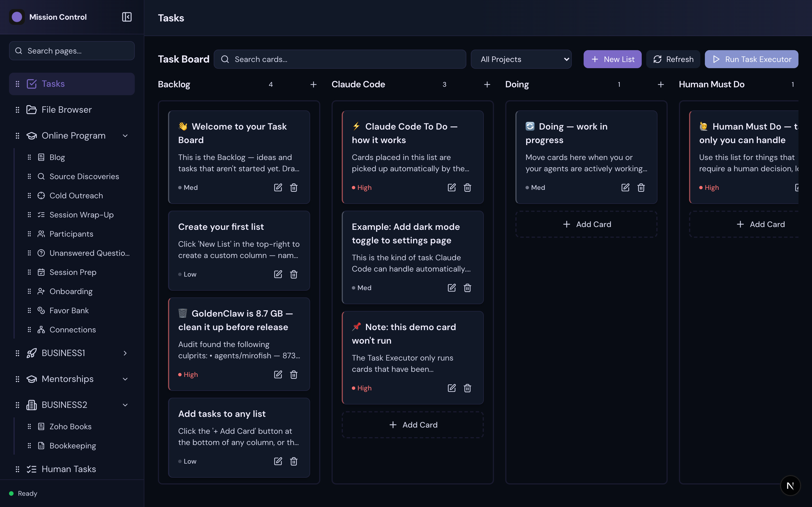The height and width of the screenshot is (507, 812).
Task: Collapse the sidebar with the panel icon
Action: [127, 17]
